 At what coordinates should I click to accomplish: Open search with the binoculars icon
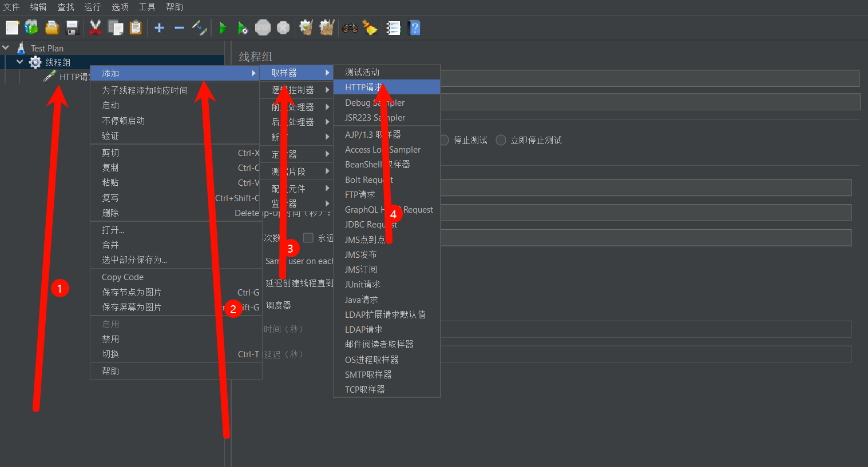click(350, 27)
